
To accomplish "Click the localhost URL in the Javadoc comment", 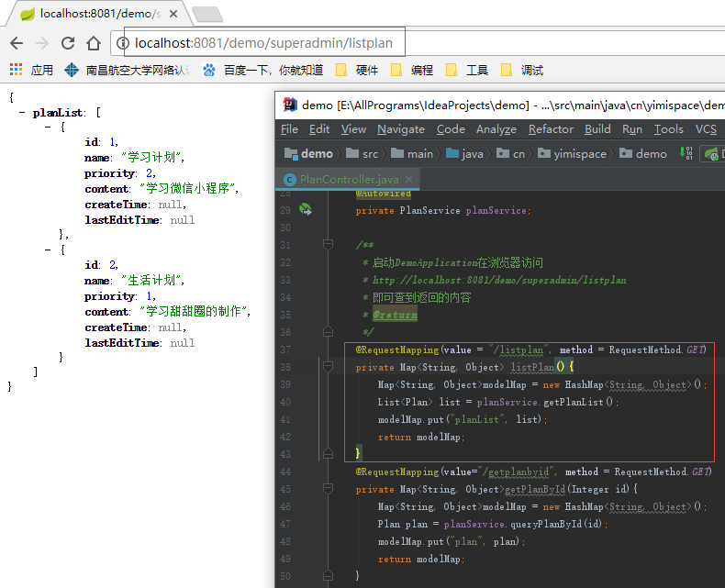I will pos(499,280).
